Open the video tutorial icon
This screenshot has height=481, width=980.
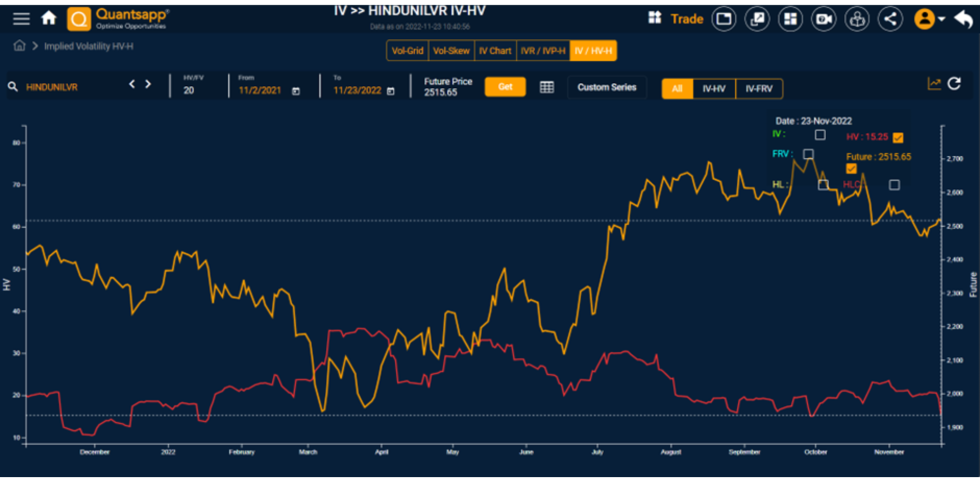(823, 18)
